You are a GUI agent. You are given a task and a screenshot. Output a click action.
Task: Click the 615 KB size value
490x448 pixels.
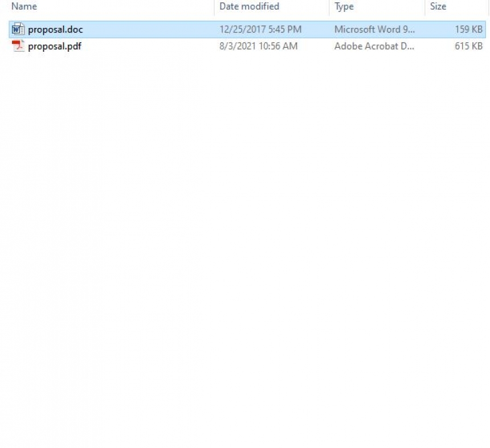tap(469, 46)
